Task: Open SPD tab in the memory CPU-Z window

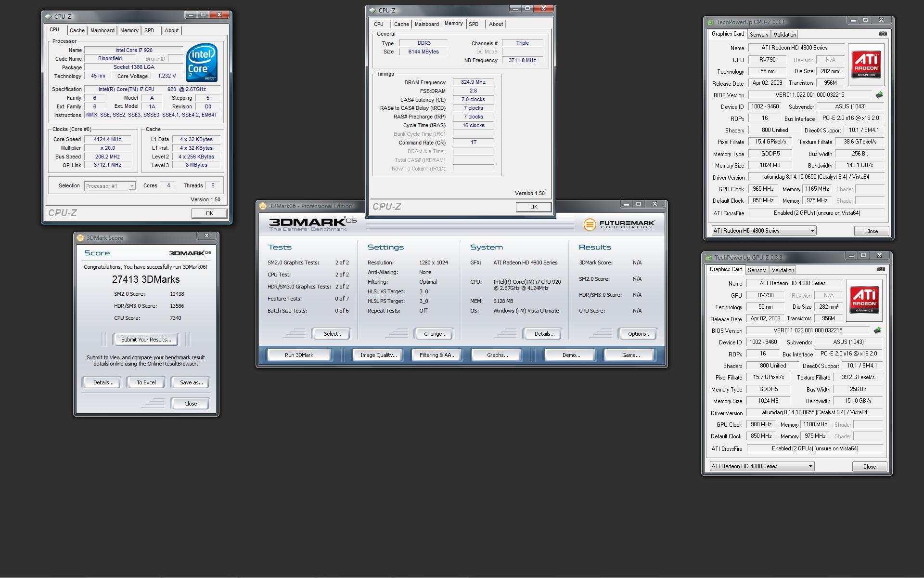Action: (474, 24)
